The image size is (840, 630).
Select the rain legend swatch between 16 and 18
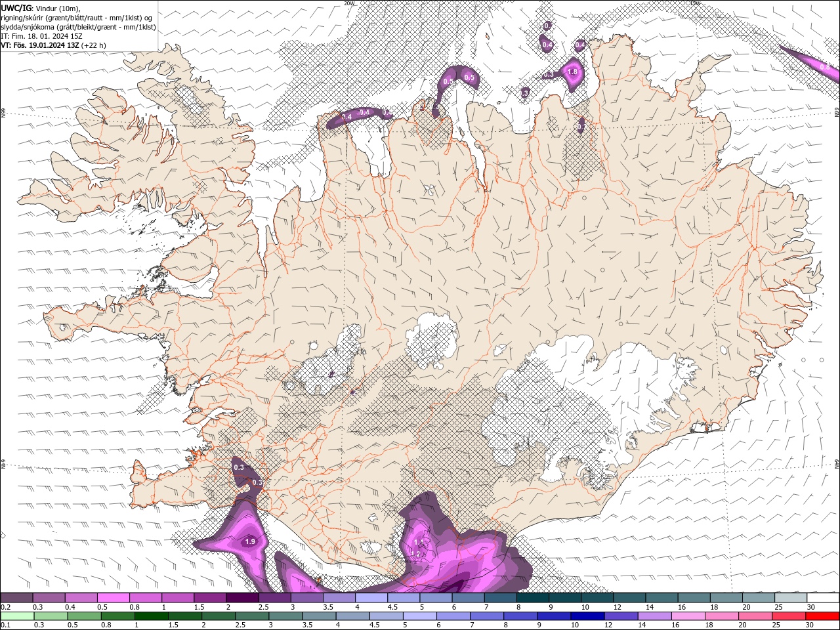click(x=688, y=616)
